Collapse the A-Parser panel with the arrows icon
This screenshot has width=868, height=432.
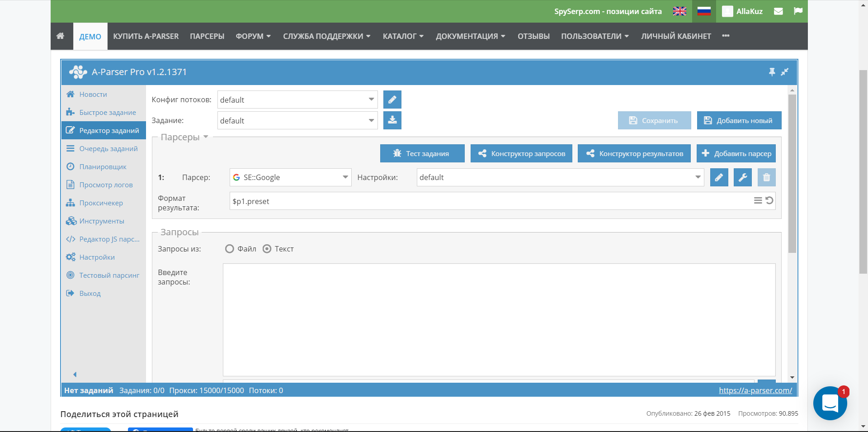point(784,72)
